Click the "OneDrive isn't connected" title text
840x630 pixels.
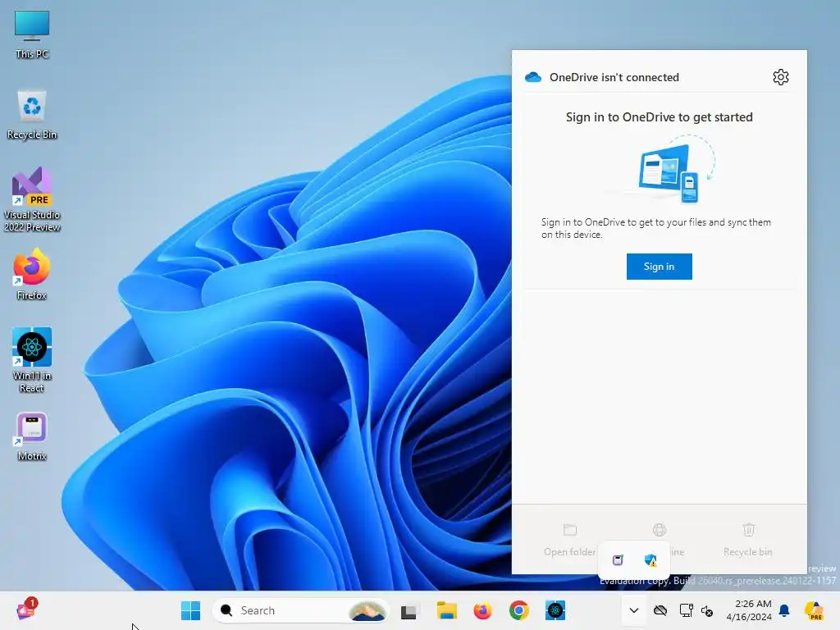[614, 77]
